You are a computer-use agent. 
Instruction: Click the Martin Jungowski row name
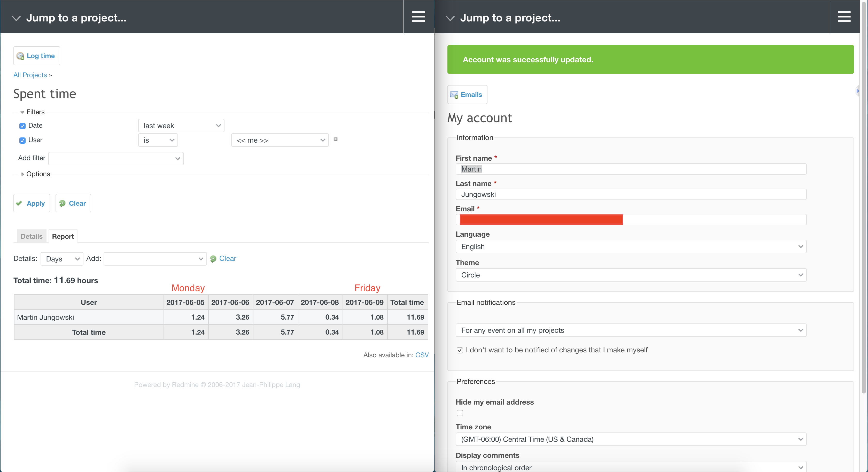point(45,317)
